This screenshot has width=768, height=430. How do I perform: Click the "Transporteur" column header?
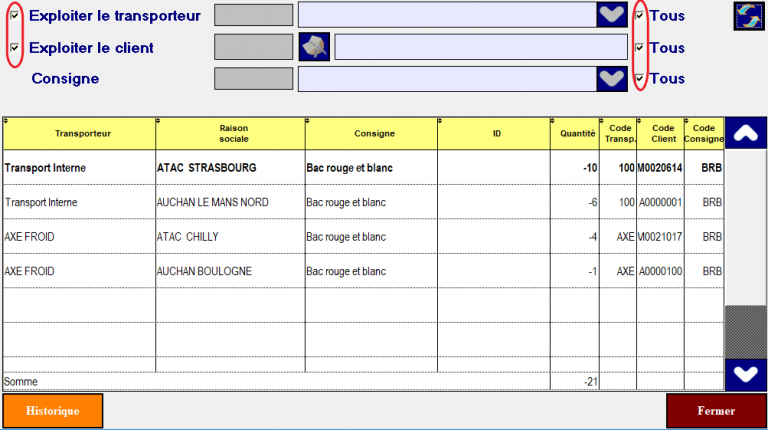point(80,133)
